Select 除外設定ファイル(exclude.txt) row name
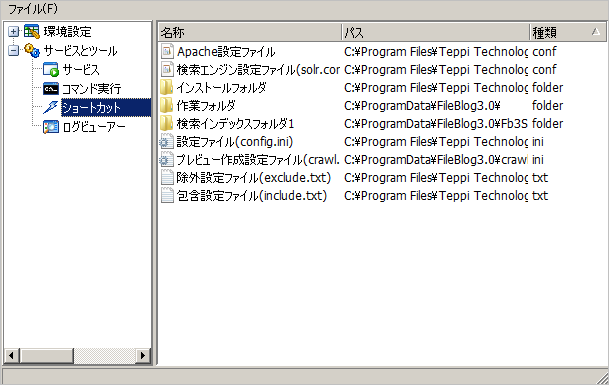 pos(254,178)
